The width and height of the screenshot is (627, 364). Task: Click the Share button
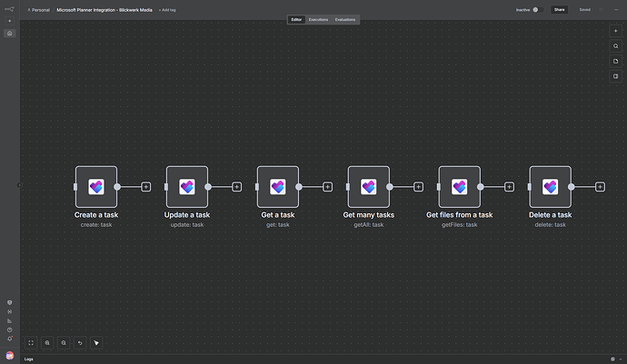(x=560, y=10)
